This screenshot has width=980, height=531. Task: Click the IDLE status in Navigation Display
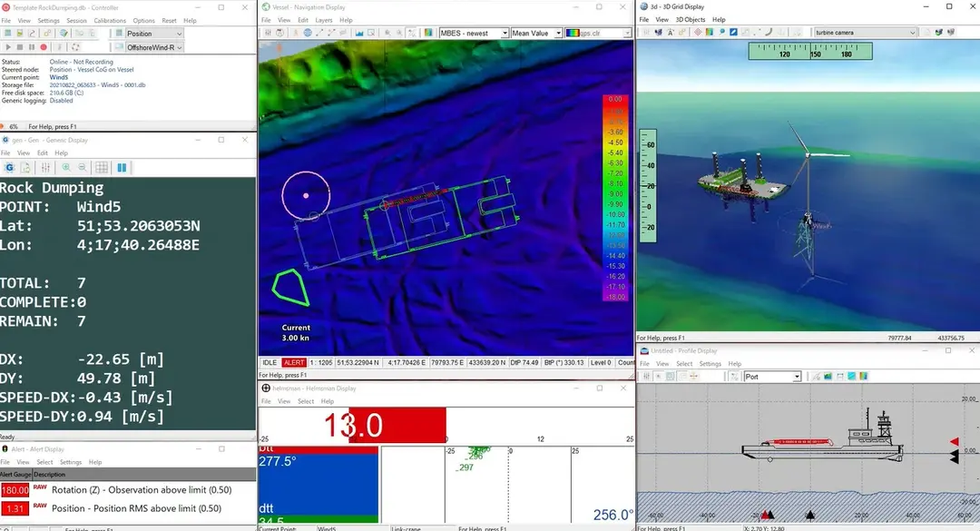269,363
